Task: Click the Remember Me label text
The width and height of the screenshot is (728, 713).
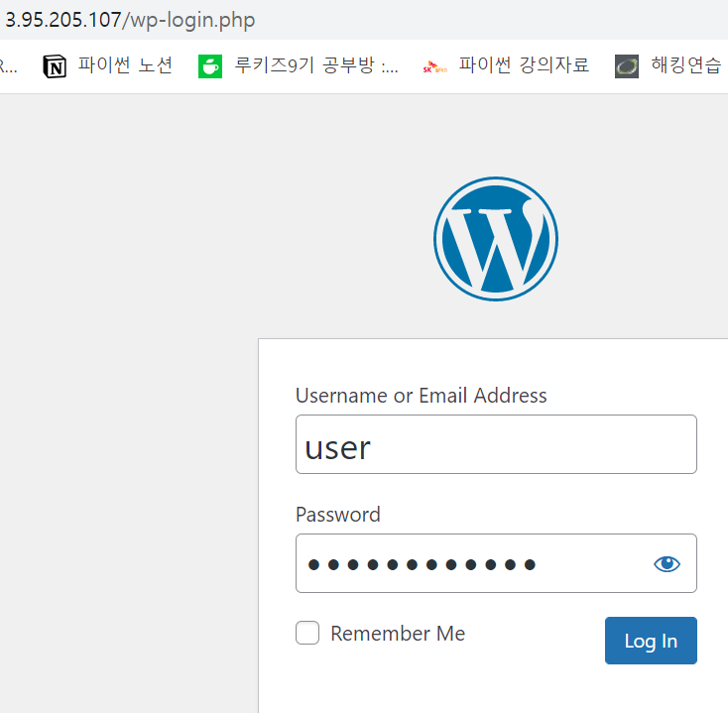Action: click(398, 634)
